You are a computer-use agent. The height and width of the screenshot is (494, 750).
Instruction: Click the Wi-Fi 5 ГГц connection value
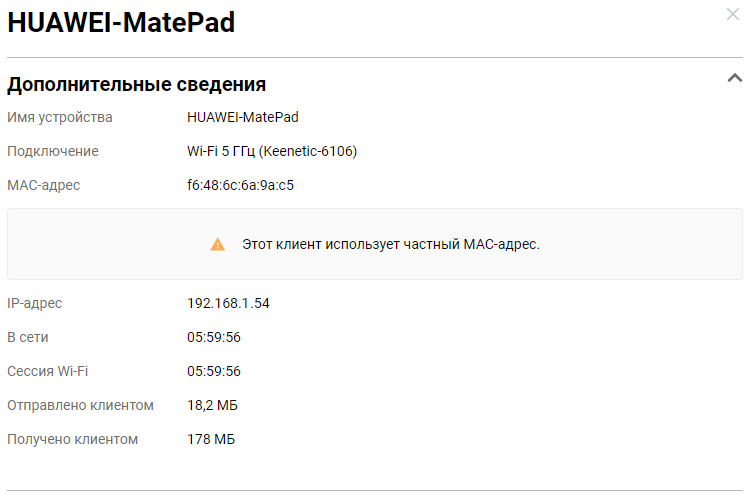pos(272,151)
